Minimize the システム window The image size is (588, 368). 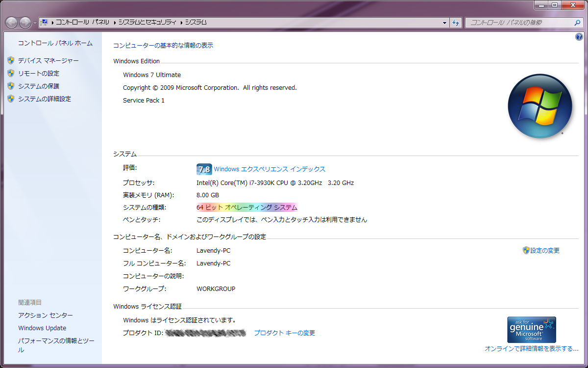pos(541,5)
